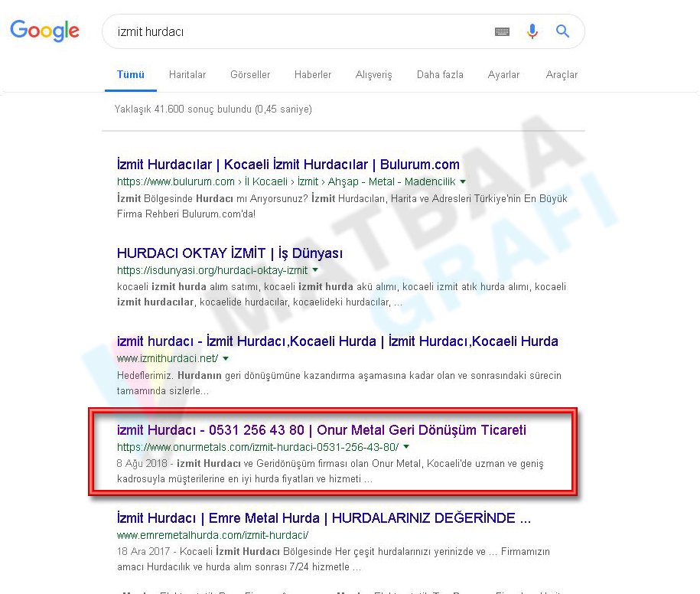Switch to the Haritalar tab

click(x=187, y=74)
